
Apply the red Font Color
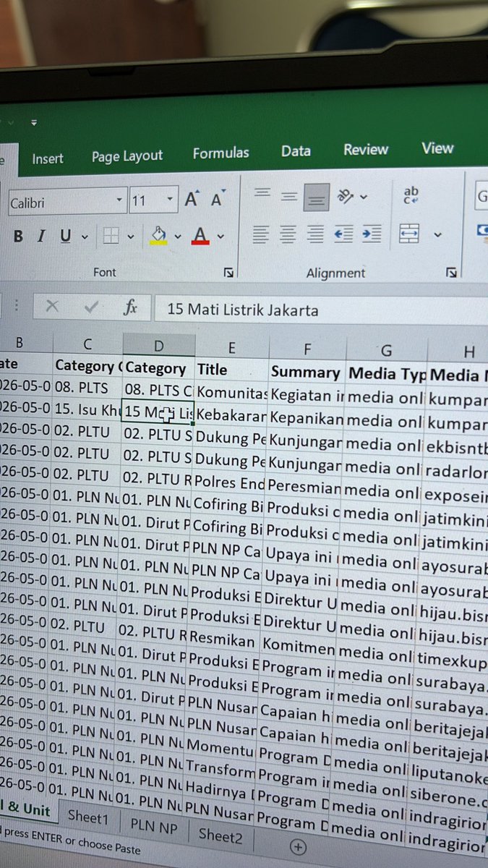click(x=200, y=235)
